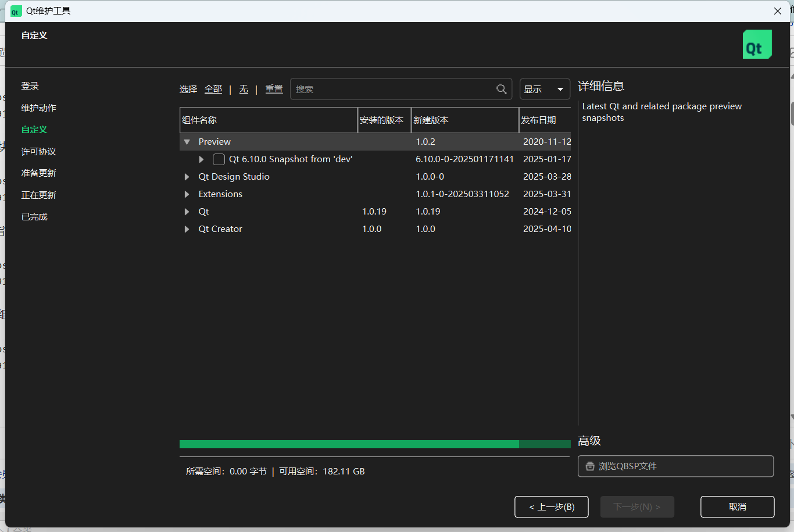Click installed version 1.0.19 cell
Image resolution: width=794 pixels, height=532 pixels.
374,212
